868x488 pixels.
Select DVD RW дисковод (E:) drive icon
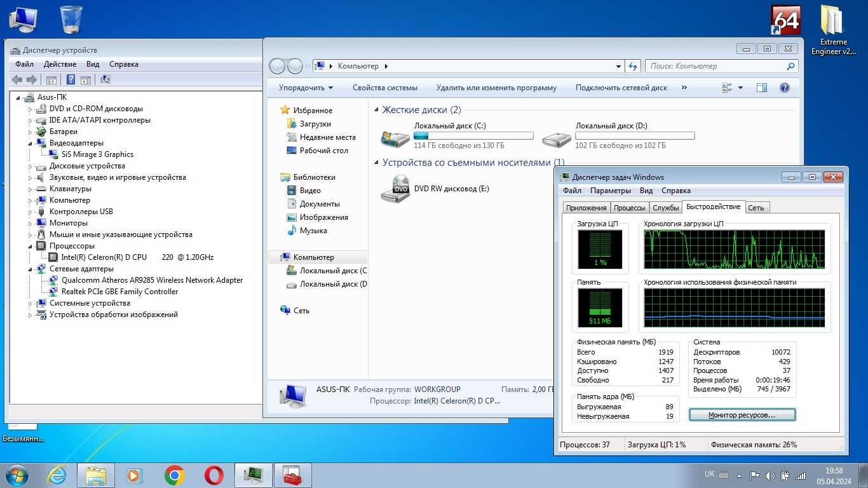(x=395, y=189)
